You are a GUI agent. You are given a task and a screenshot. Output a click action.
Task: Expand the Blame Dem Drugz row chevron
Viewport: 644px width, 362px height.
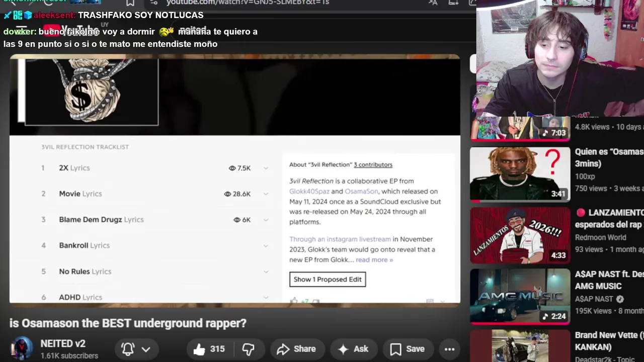[x=266, y=220]
